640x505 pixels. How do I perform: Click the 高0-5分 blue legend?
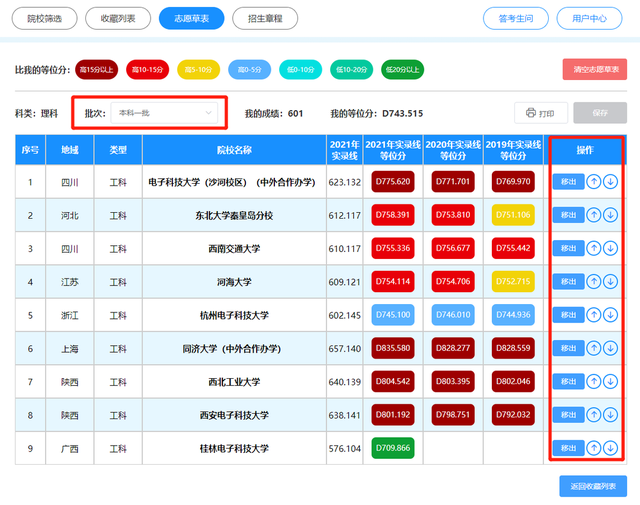tap(249, 69)
